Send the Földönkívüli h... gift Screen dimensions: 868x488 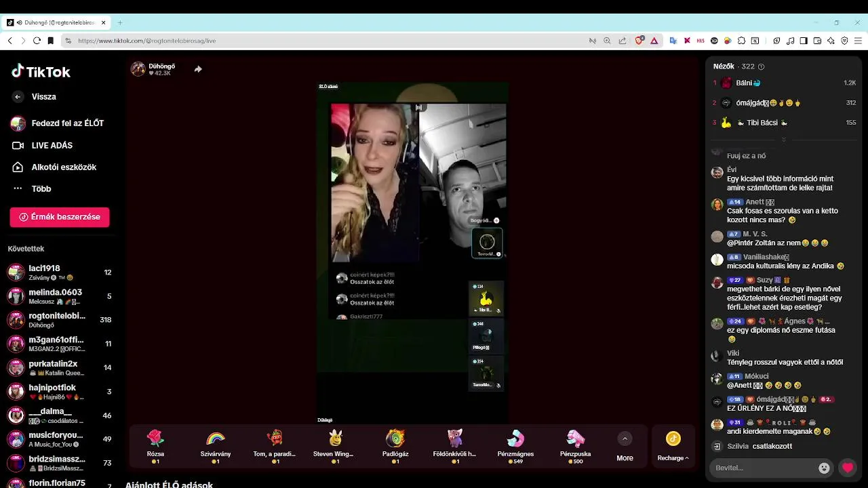[x=454, y=446]
